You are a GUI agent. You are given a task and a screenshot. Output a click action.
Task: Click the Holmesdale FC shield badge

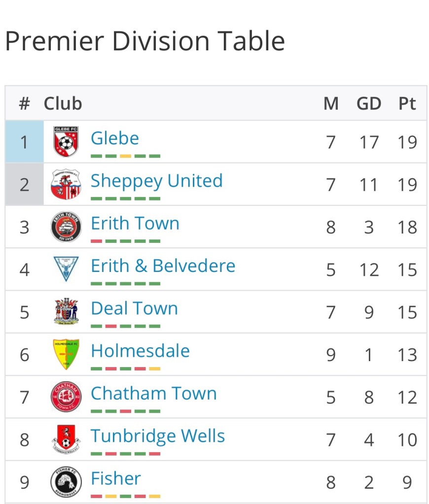pyautogui.click(x=66, y=354)
